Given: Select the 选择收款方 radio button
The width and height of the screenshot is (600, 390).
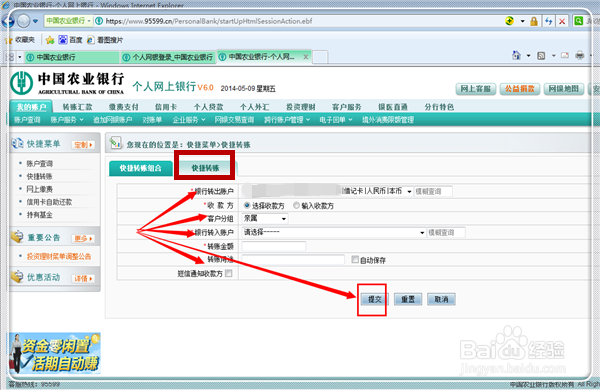Looking at the screenshot, I should [x=247, y=206].
